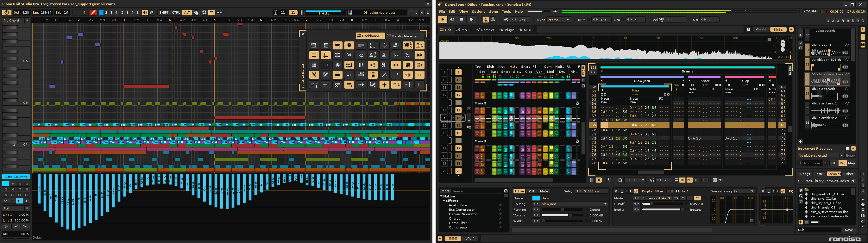Open the No plugin selected dropdown

(821, 155)
